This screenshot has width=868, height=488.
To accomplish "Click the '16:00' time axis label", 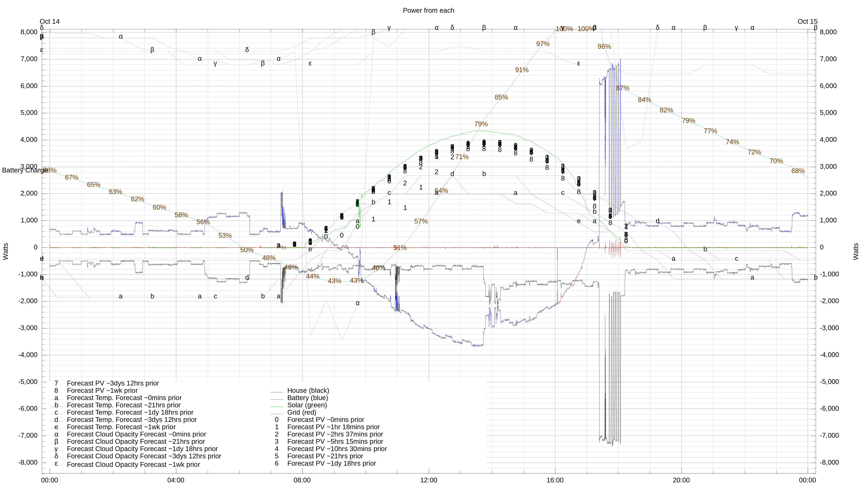I will pos(555,480).
